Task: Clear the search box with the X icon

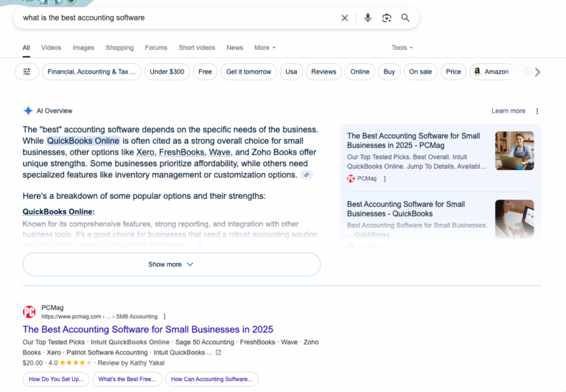Action: tap(344, 18)
